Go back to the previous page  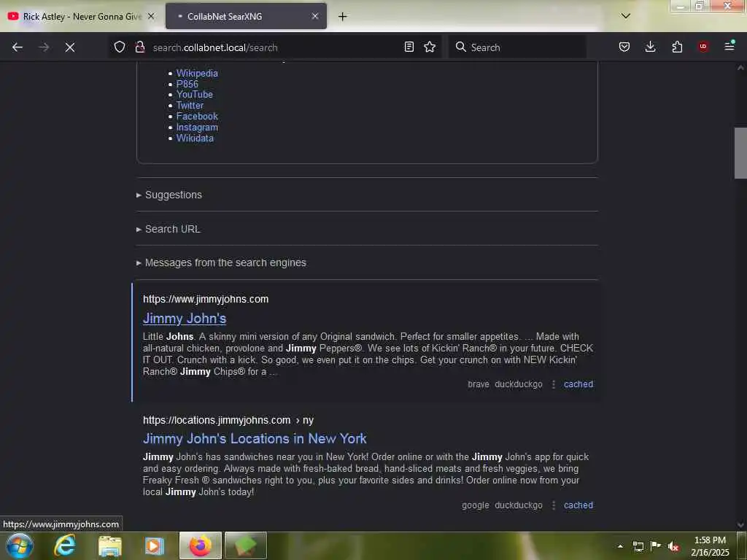18,47
